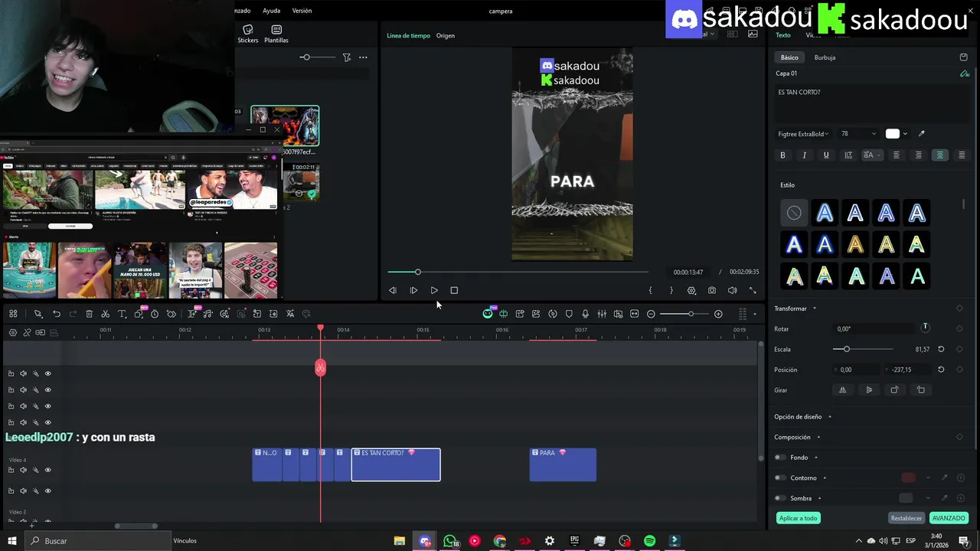Reset the Escala value
Screen dimensions: 980x551
[941, 349]
